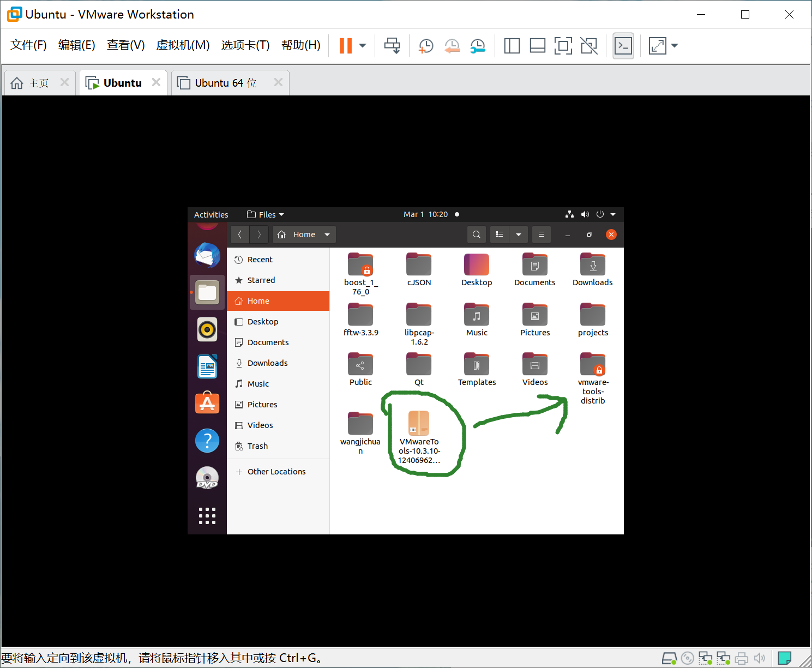Take a snapshot of the virtual machine
Image resolution: width=812 pixels, height=668 pixels.
click(x=425, y=46)
